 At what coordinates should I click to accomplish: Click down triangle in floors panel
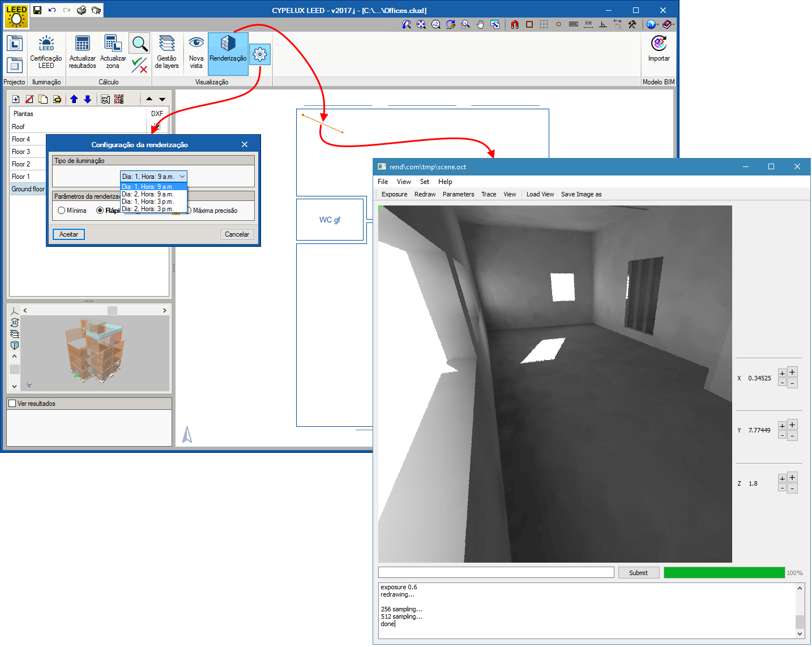(162, 99)
